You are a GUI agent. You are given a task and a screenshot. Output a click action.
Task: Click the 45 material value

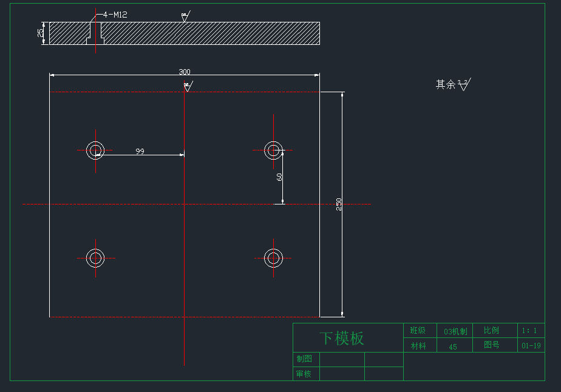(453, 347)
